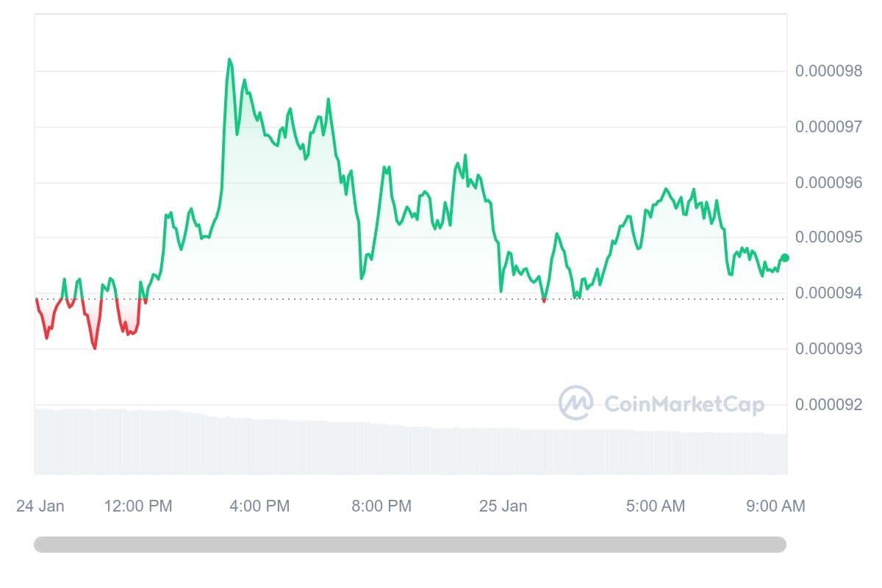
Task: Click the 12:00 PM time label
Action: click(x=138, y=506)
